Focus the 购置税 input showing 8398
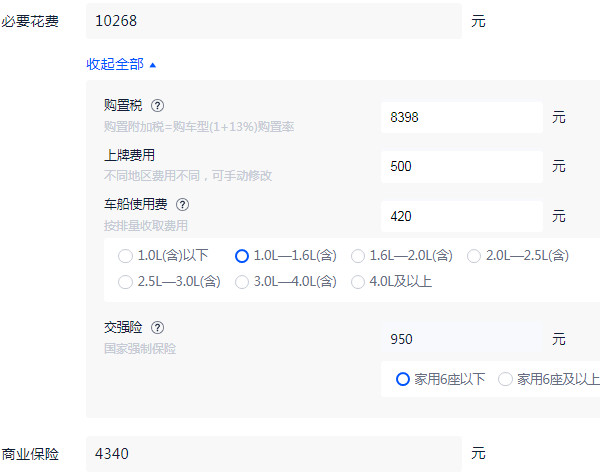This screenshot has height=474, width=600. (x=461, y=117)
